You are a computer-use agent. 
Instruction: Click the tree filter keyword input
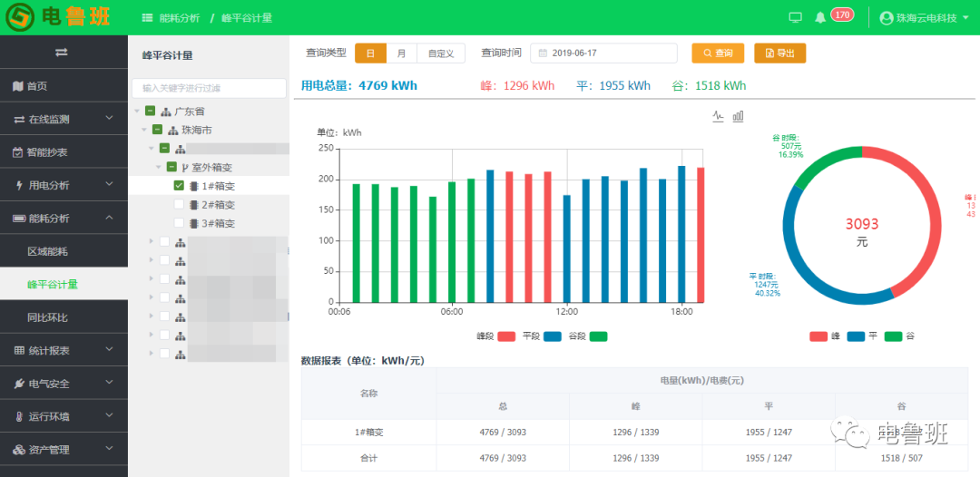[208, 88]
